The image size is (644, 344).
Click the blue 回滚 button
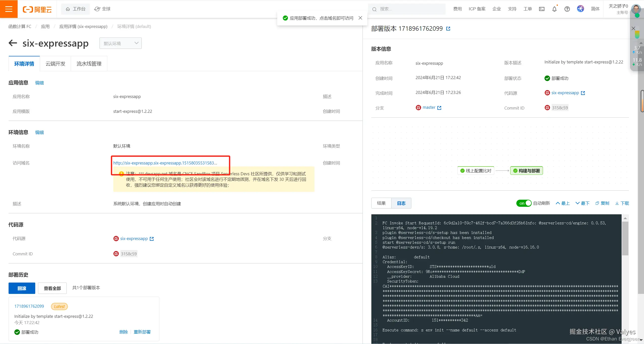click(x=22, y=288)
